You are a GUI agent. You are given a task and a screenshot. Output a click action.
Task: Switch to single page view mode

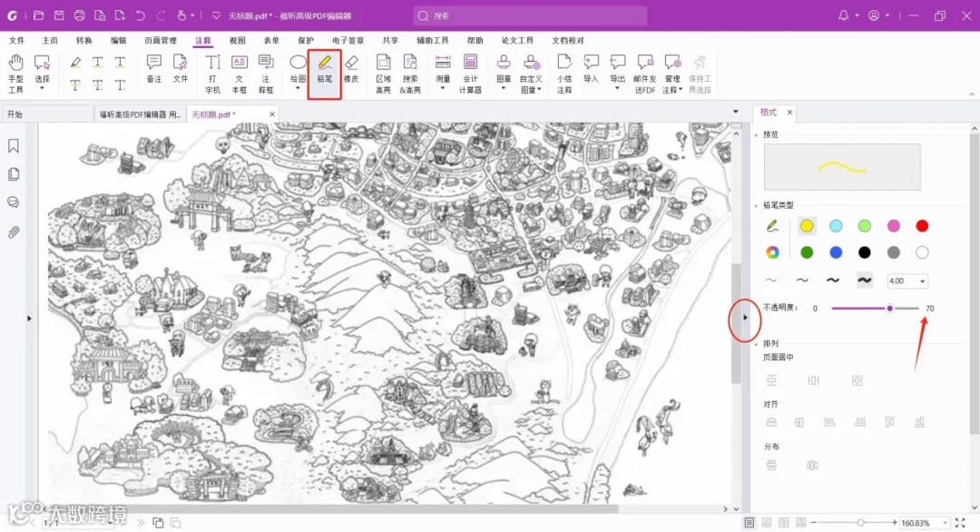(749, 523)
